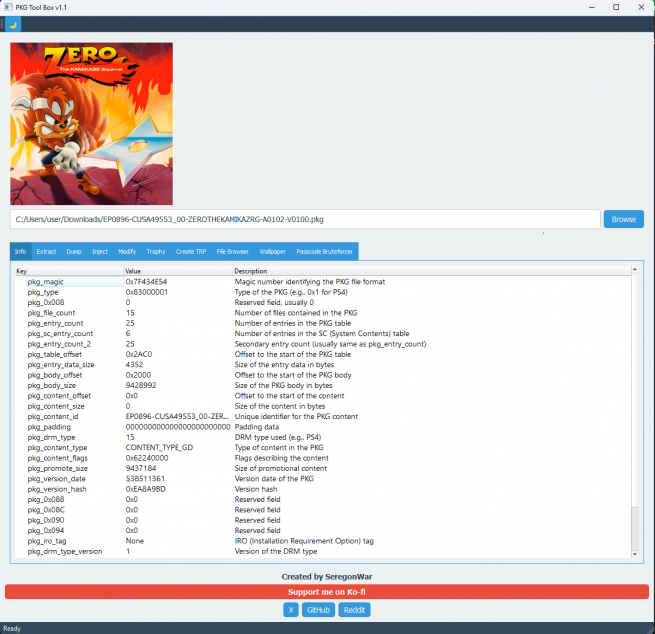655x634 pixels.
Task: Click the Browse button
Action: [x=624, y=219]
